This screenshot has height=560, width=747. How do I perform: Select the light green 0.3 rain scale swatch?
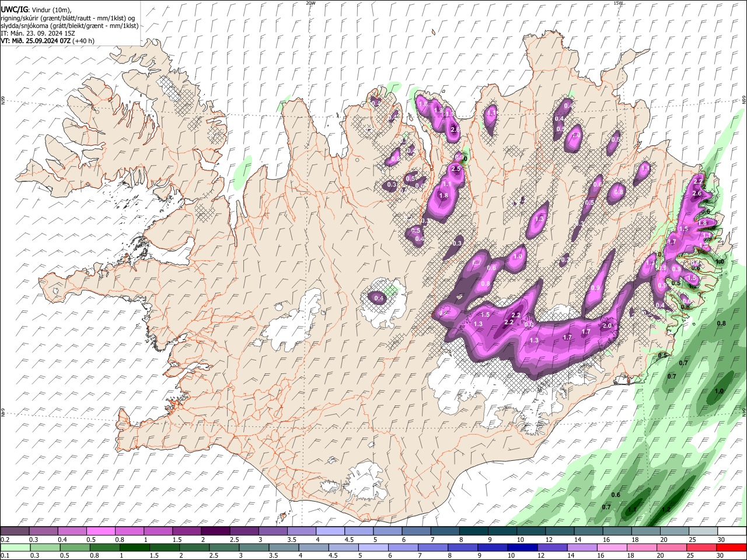(x=45, y=547)
